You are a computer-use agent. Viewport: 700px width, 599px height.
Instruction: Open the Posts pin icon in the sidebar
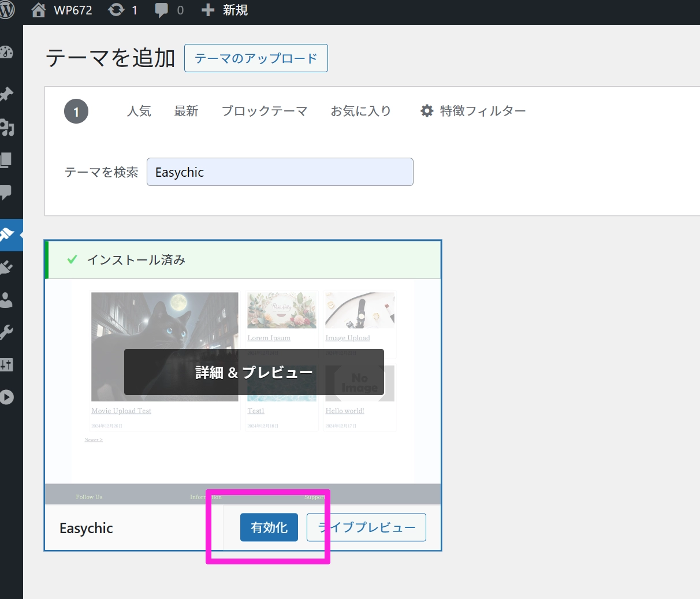pos(7,94)
